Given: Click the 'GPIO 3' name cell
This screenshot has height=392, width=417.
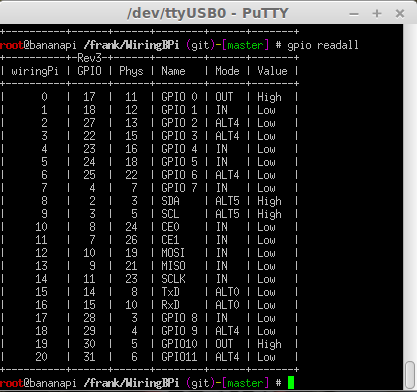Looking at the screenshot, I should tap(179, 136).
